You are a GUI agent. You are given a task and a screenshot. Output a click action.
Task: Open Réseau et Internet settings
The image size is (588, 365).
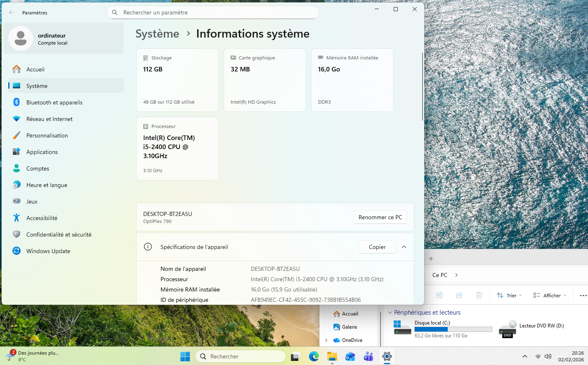49,119
